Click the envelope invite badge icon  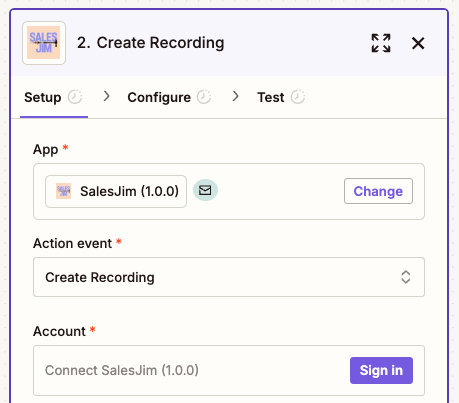pyautogui.click(x=205, y=190)
